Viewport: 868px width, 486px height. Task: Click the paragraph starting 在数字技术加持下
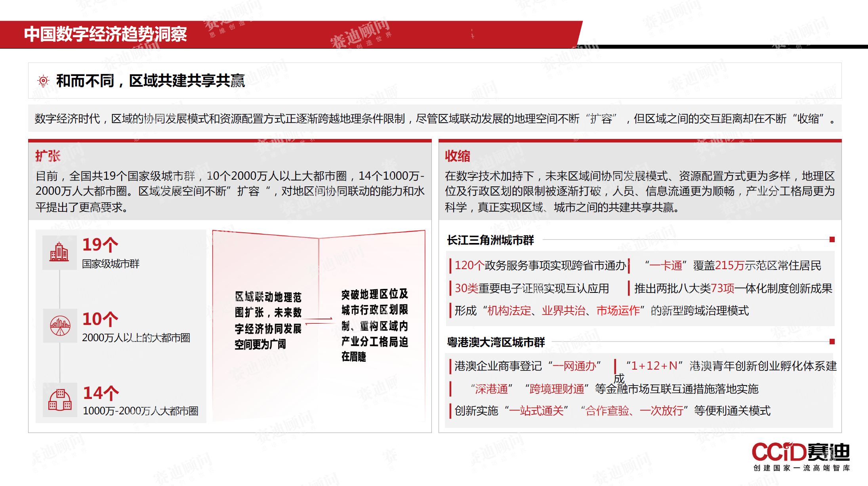(x=640, y=191)
